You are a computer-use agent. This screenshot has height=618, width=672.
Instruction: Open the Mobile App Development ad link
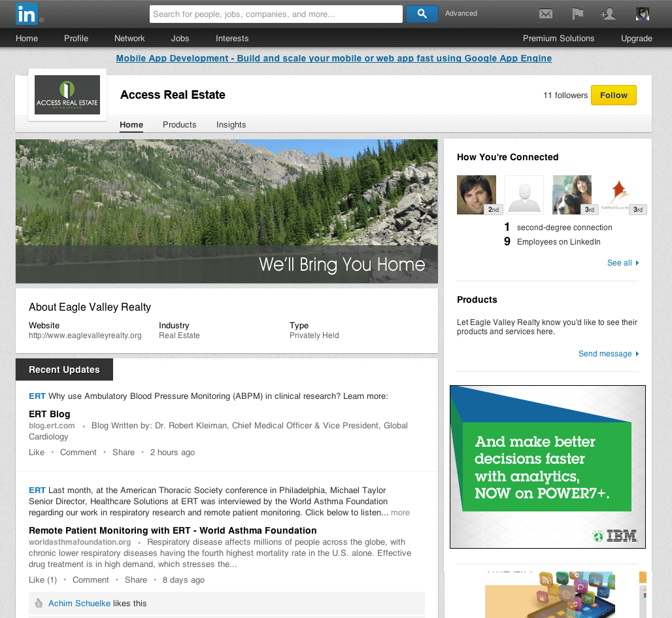click(x=334, y=58)
